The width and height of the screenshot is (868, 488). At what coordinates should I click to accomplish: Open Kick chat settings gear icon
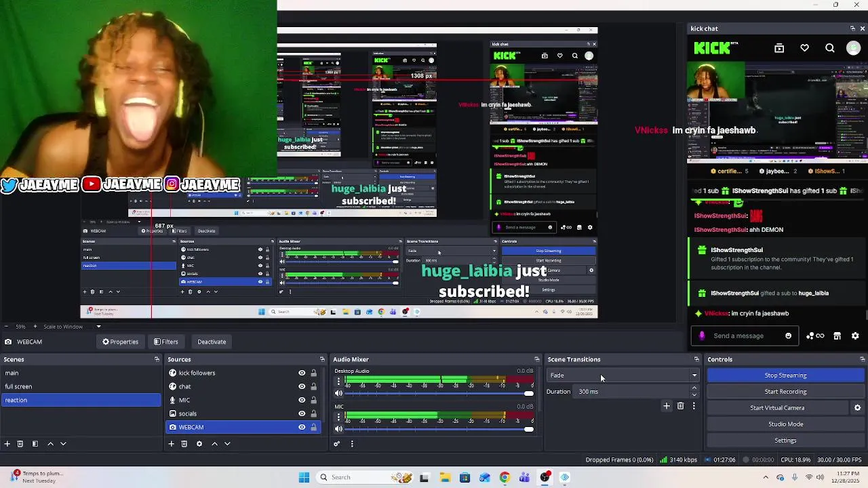click(855, 336)
